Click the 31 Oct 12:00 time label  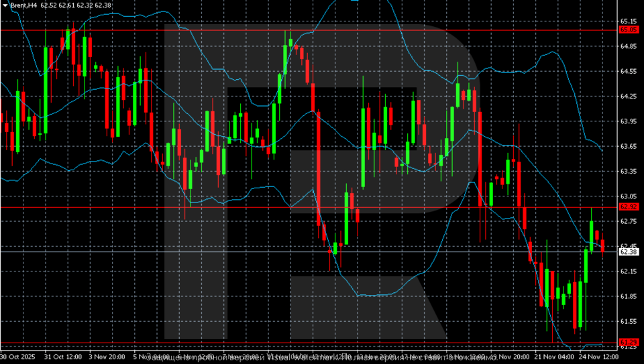[x=62, y=357]
